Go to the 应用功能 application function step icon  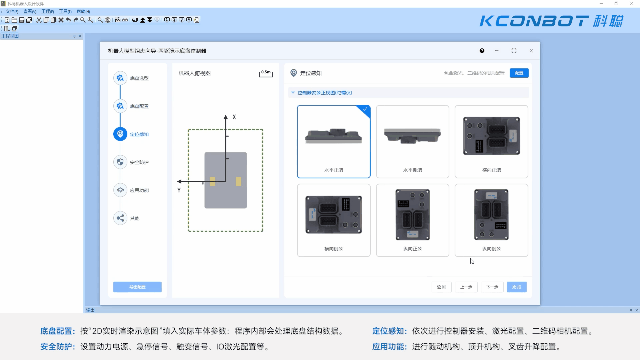[120, 190]
